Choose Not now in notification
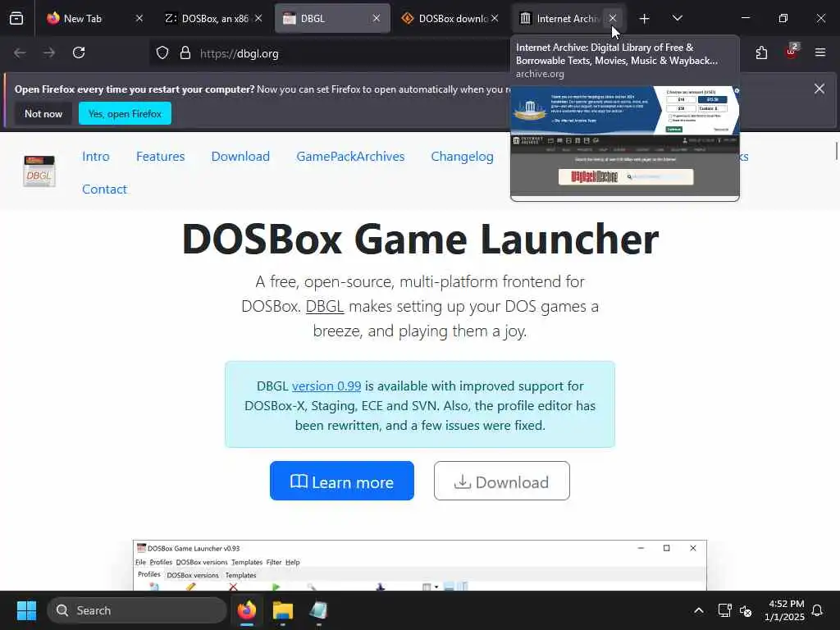Screen dimensions: 840x630 coord(43,113)
